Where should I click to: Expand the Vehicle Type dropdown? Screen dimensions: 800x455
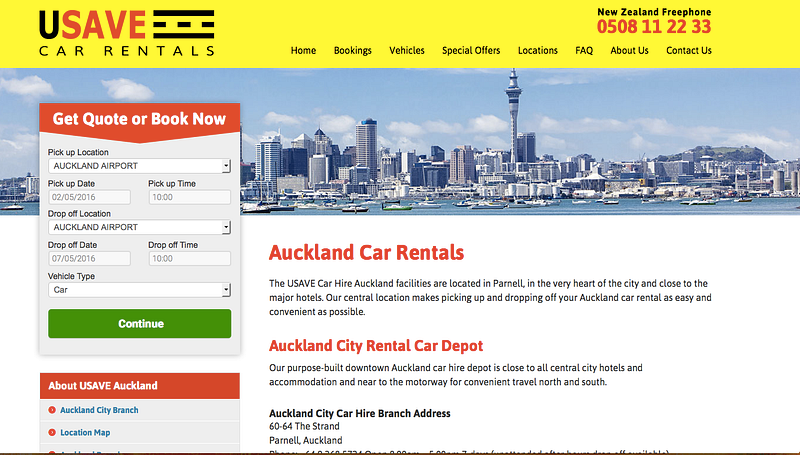pos(139,290)
